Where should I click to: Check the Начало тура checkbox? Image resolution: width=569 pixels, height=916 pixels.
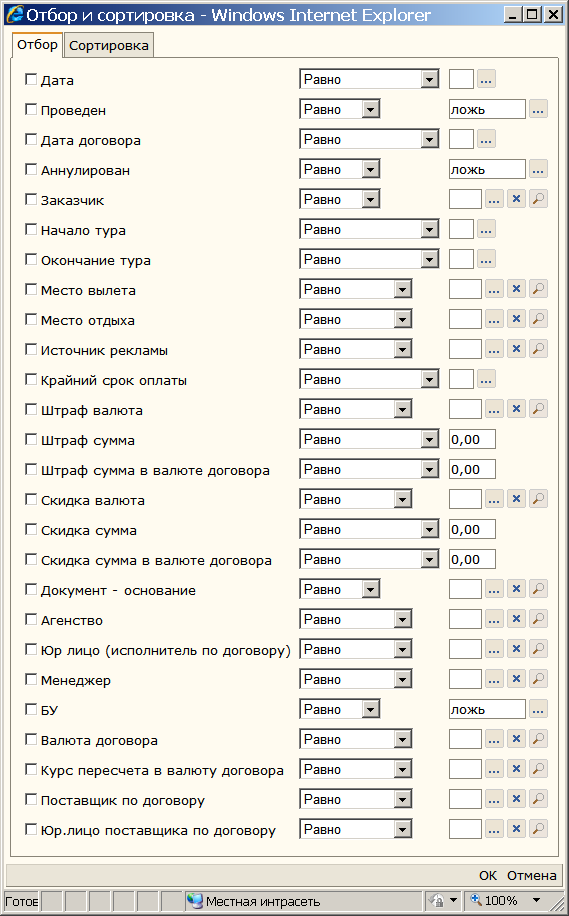(31, 230)
